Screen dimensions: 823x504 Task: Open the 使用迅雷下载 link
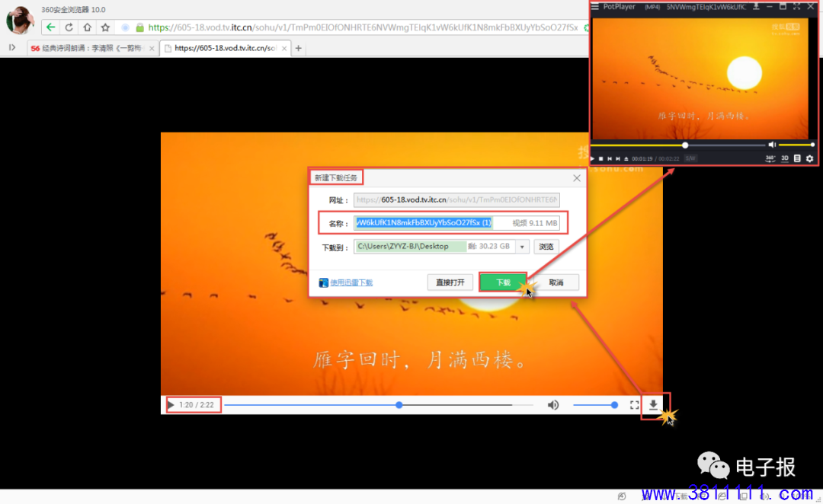coord(351,282)
